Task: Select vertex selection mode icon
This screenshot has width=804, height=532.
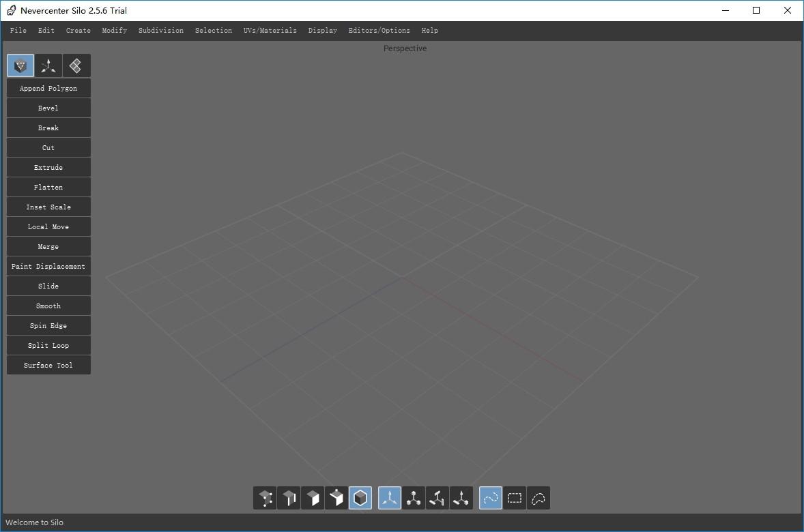Action: 265,498
